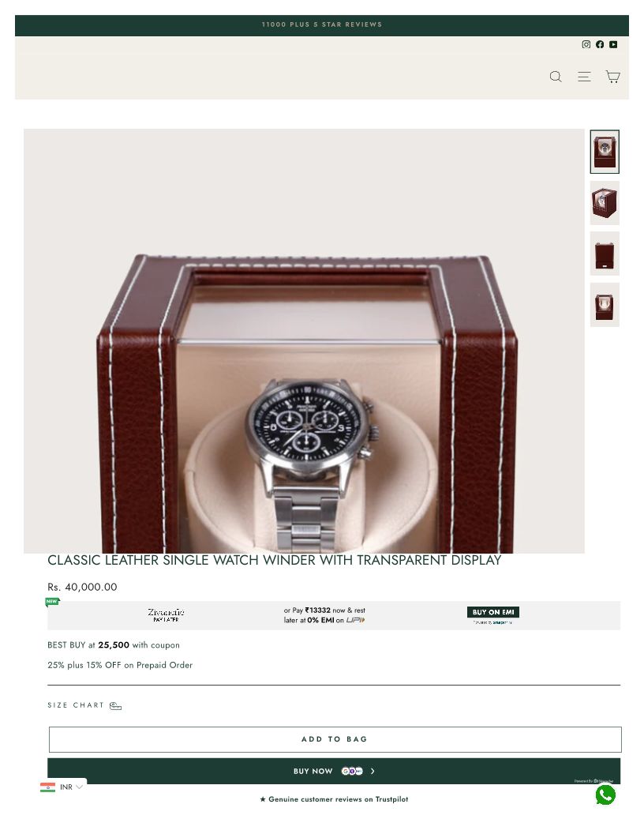Click the India flag currency icon
Viewport: 644px width, 834px height.
click(48, 787)
